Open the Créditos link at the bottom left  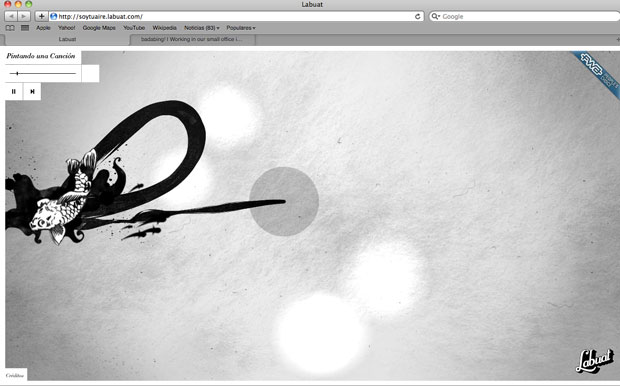click(x=15, y=375)
